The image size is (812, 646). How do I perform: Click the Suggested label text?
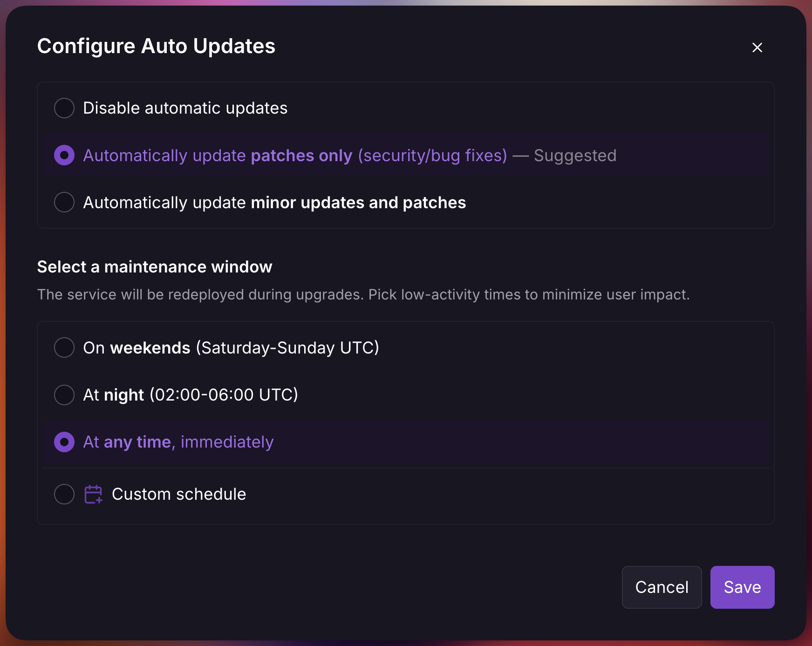coord(575,156)
